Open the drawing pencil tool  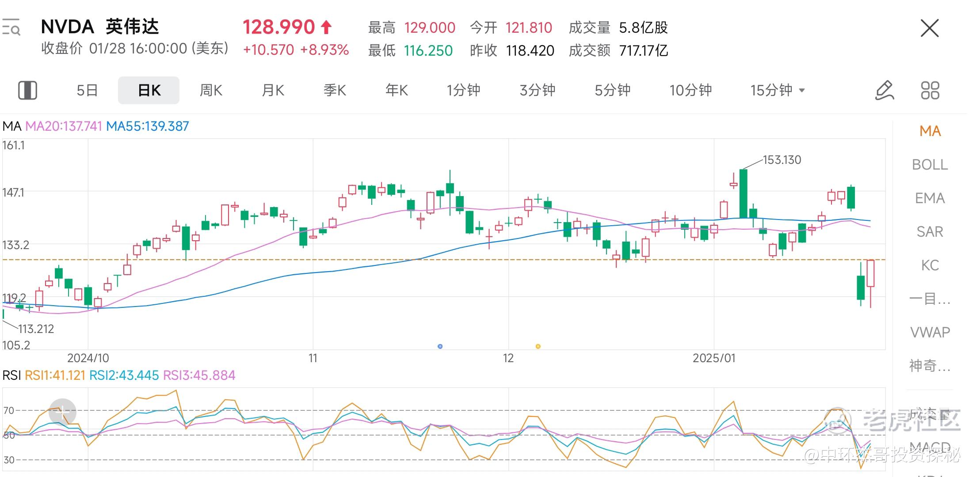coord(885,90)
